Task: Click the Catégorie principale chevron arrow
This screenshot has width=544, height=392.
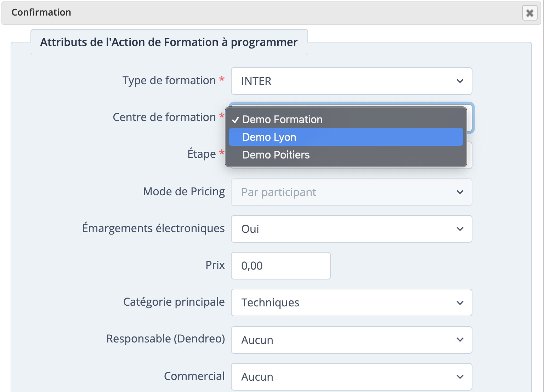Action: pos(460,303)
